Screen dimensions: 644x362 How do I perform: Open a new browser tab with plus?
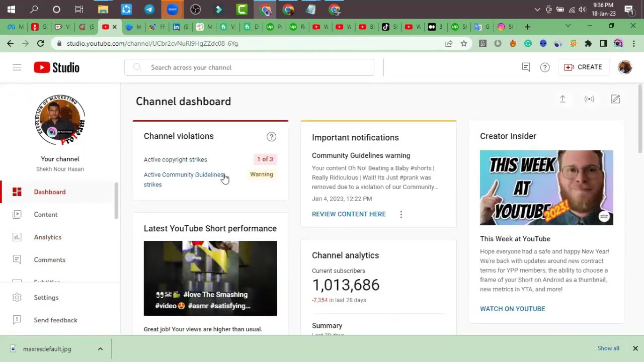(x=527, y=27)
